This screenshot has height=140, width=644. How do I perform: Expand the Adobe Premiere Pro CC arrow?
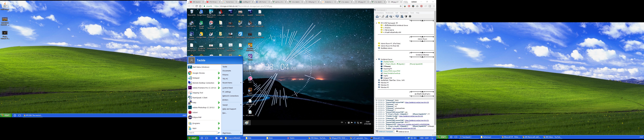pyautogui.click(x=219, y=88)
